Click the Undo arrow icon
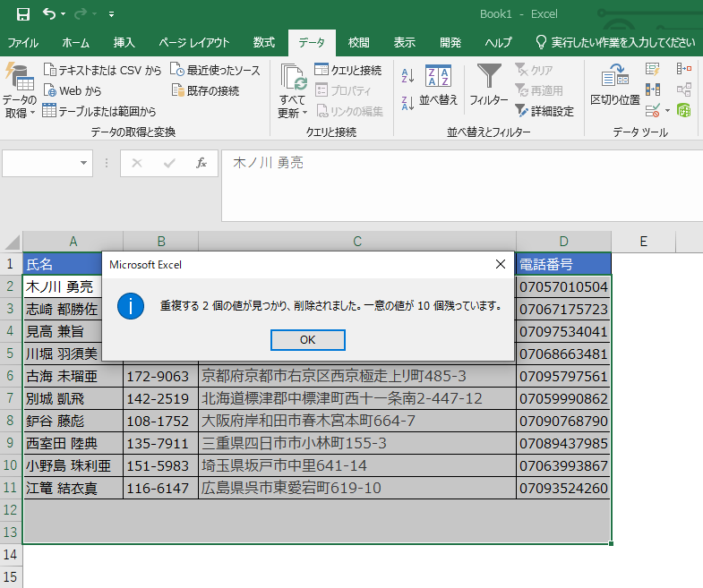703x588 pixels. (49, 14)
